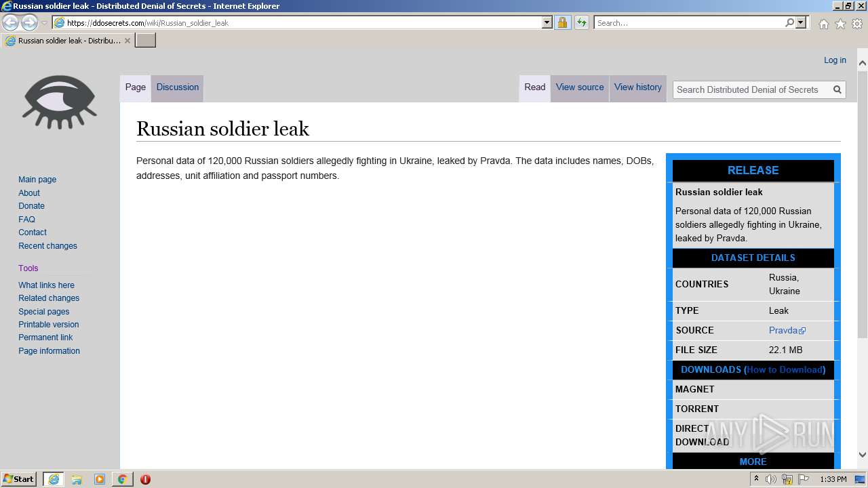This screenshot has width=868, height=488.
Task: Go to Main page link
Action: [x=37, y=180]
